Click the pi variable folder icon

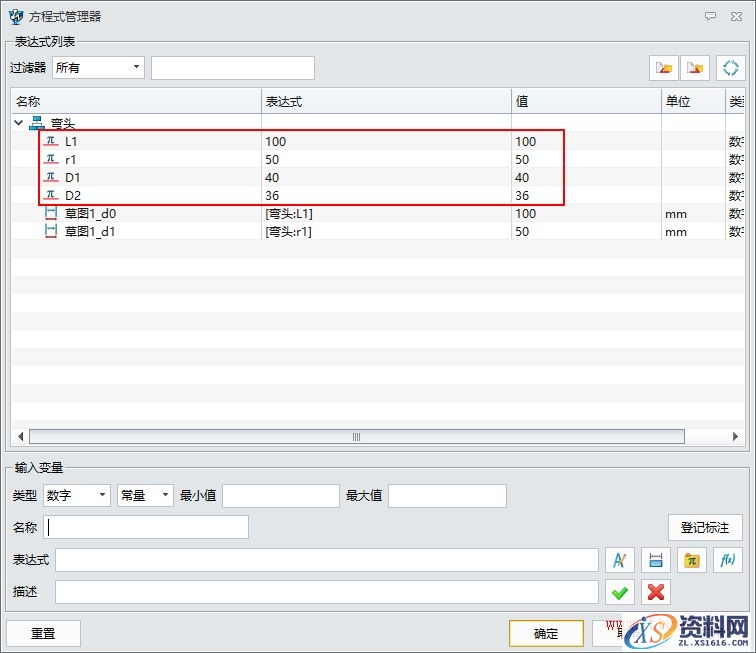[x=691, y=560]
